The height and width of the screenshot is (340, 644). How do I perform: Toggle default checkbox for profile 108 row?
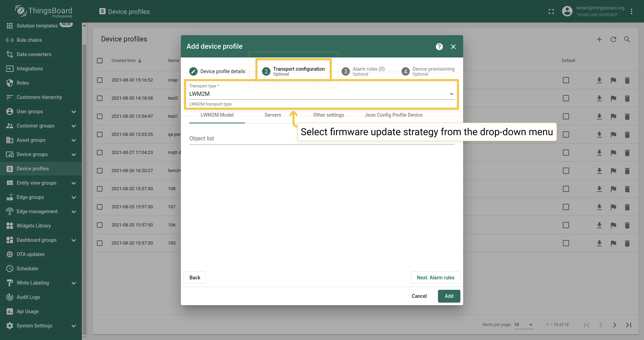tap(566, 189)
